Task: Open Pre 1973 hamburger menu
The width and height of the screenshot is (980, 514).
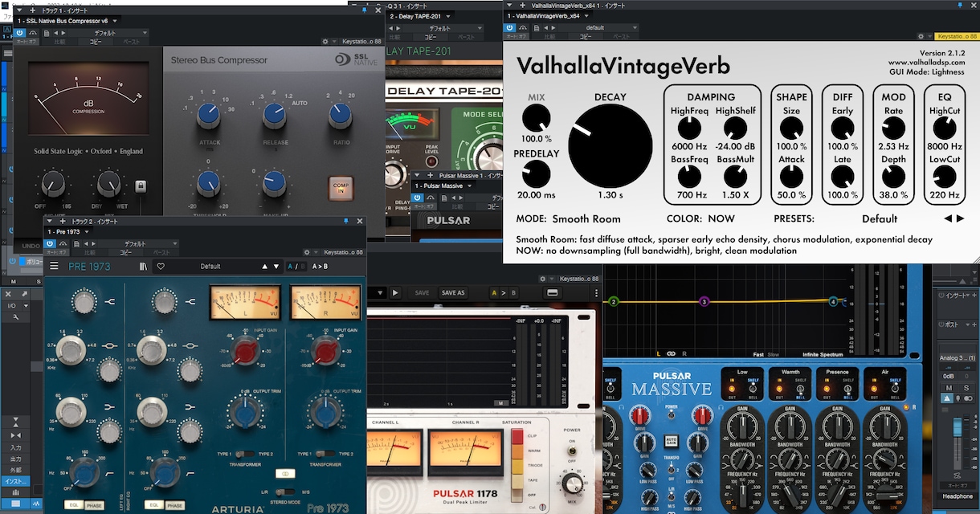Action: [x=55, y=266]
